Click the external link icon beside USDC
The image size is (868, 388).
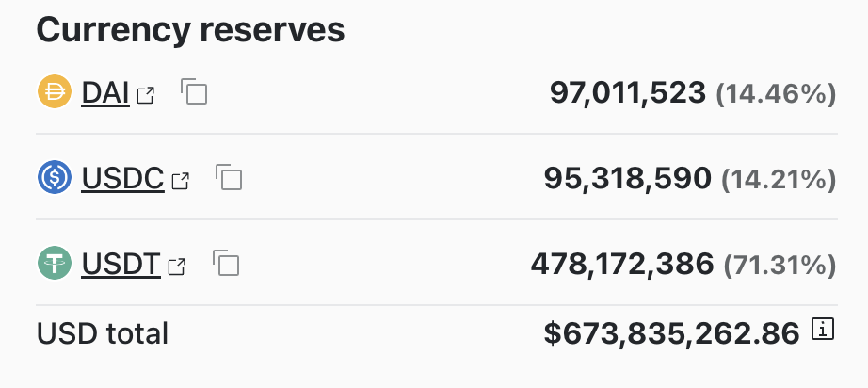180,180
